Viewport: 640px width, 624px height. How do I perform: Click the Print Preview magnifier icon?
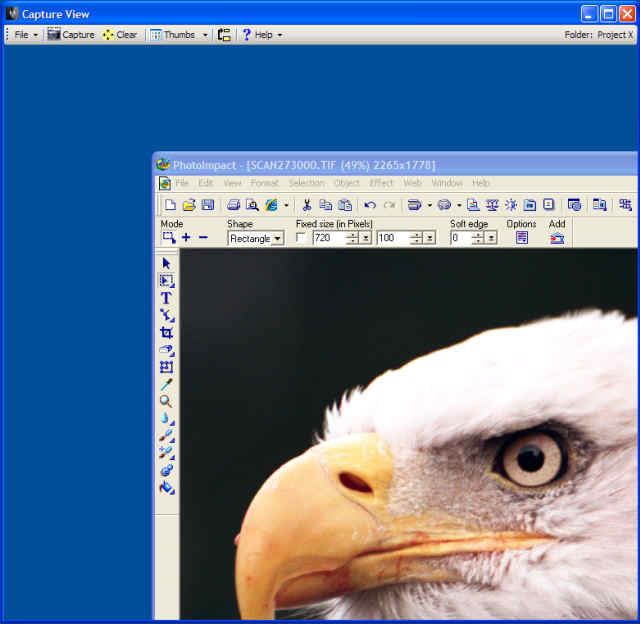[252, 204]
